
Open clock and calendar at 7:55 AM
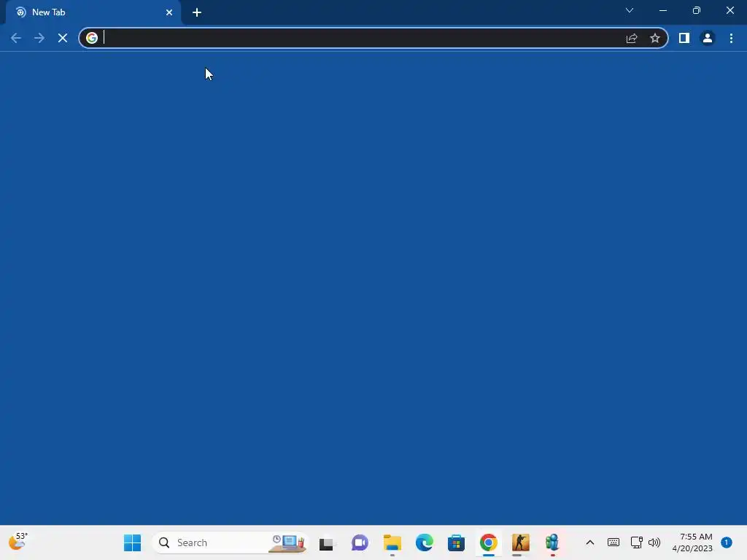(692, 542)
